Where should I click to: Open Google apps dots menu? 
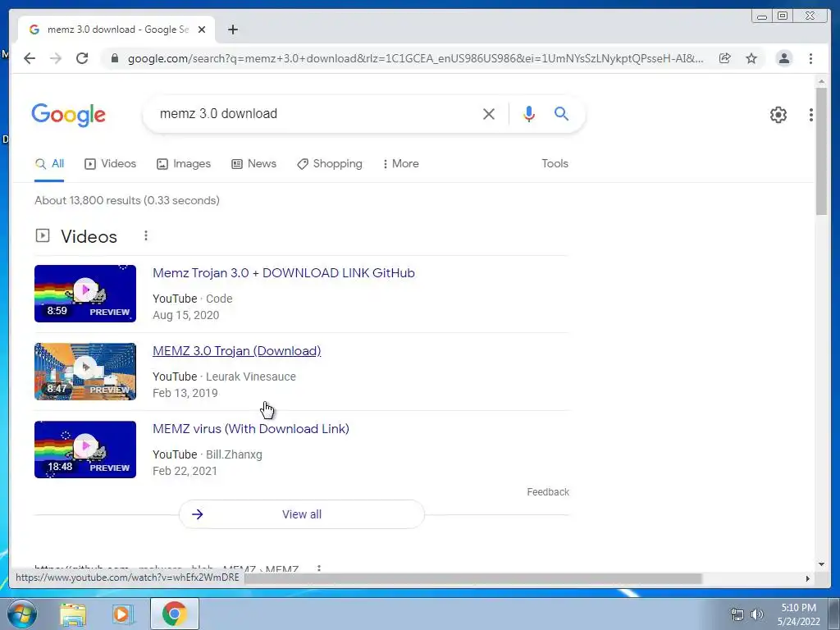point(811,115)
